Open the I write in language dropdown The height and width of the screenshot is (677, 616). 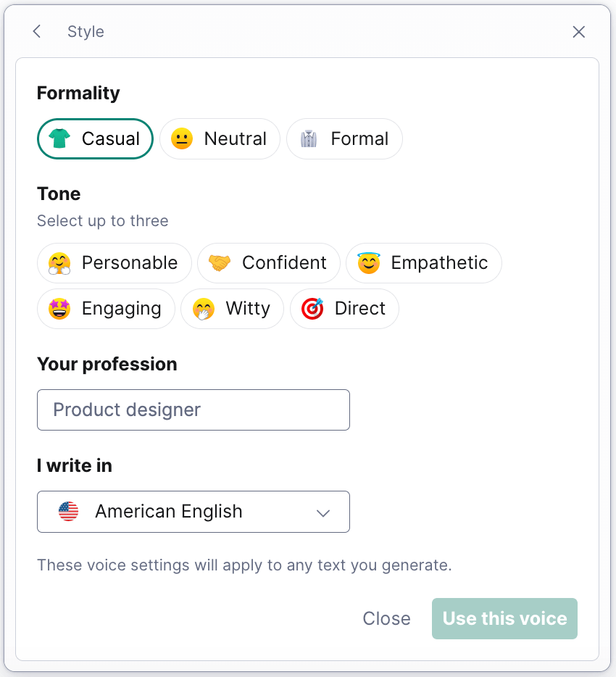coord(193,511)
